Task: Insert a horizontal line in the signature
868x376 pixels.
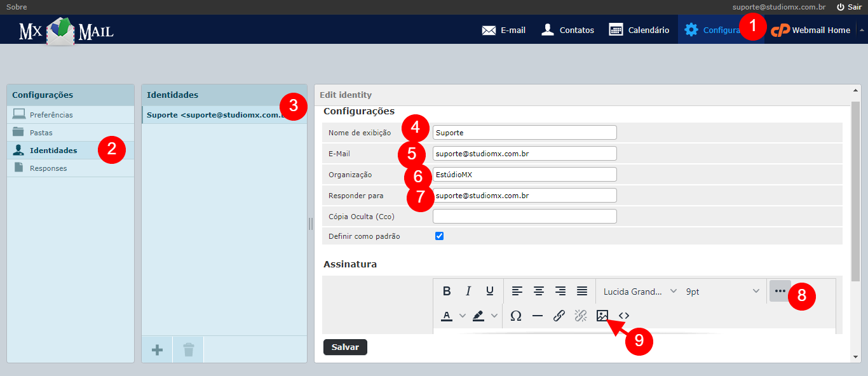Action: coord(537,315)
